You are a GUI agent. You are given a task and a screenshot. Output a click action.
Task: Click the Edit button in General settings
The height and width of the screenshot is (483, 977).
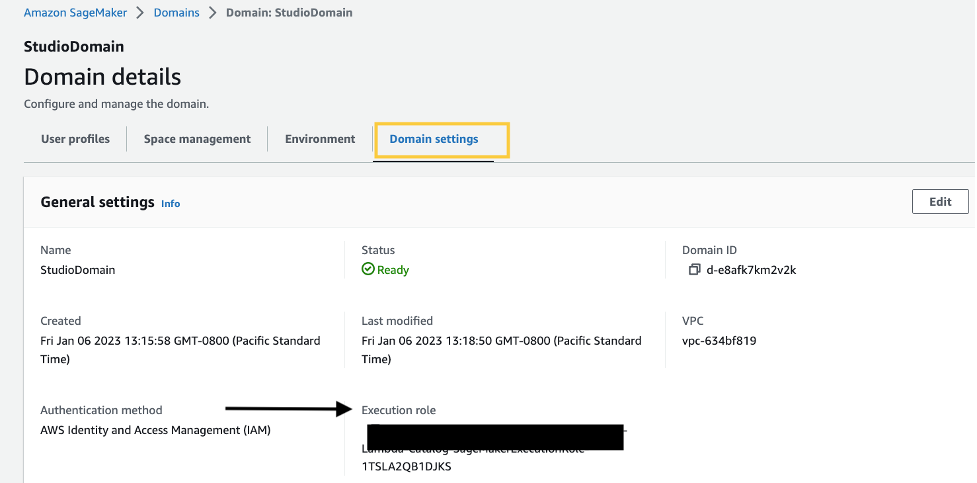[x=940, y=202]
